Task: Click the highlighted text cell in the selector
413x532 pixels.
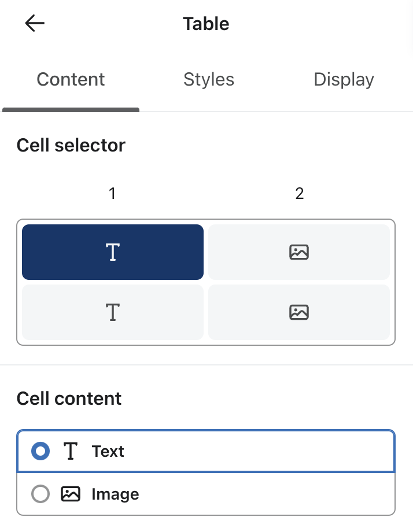Action: pos(112,252)
